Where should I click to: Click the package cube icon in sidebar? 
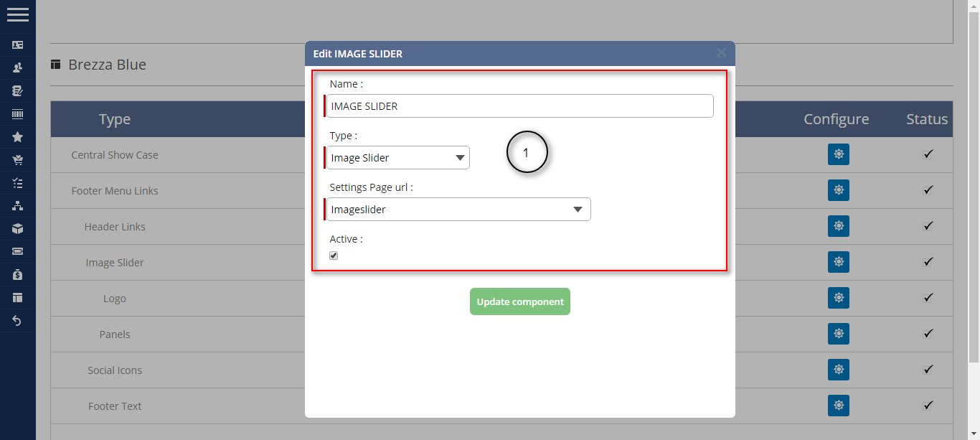pos(18,229)
